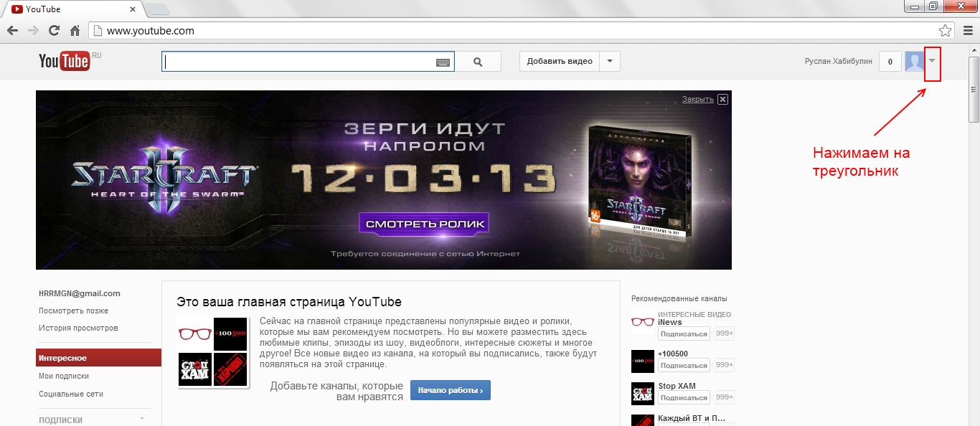Bookmark page with the star icon
980x426 pixels.
pyautogui.click(x=945, y=31)
